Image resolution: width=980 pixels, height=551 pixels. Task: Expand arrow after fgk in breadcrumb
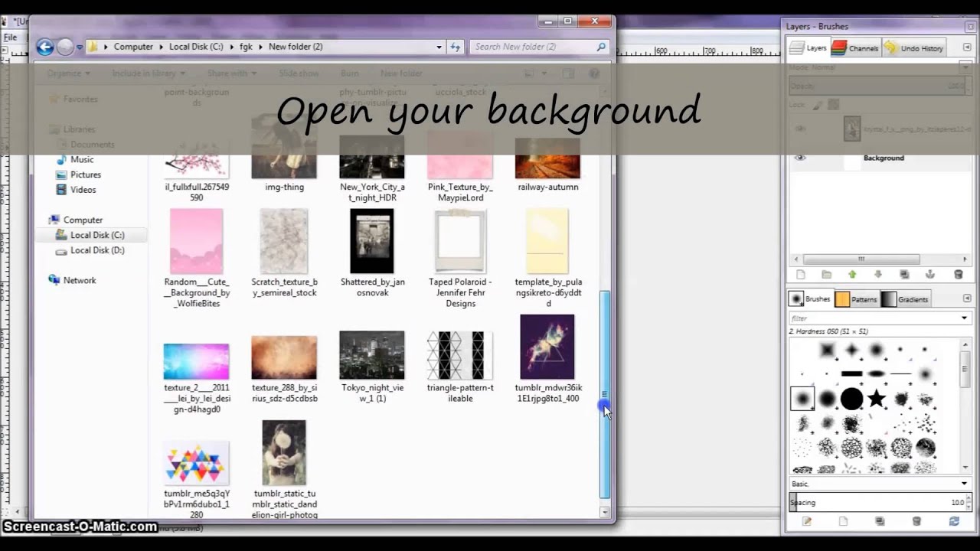point(260,47)
